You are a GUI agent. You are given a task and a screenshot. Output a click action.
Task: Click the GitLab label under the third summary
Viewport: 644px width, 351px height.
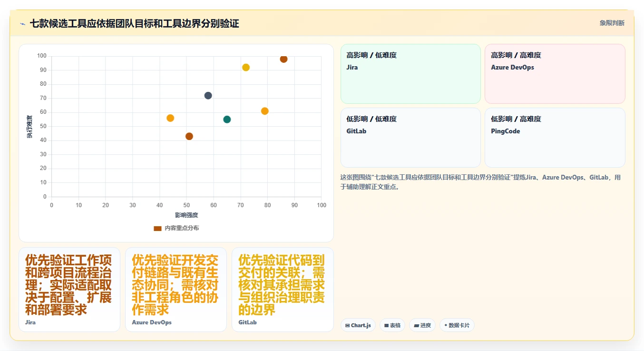click(x=247, y=322)
